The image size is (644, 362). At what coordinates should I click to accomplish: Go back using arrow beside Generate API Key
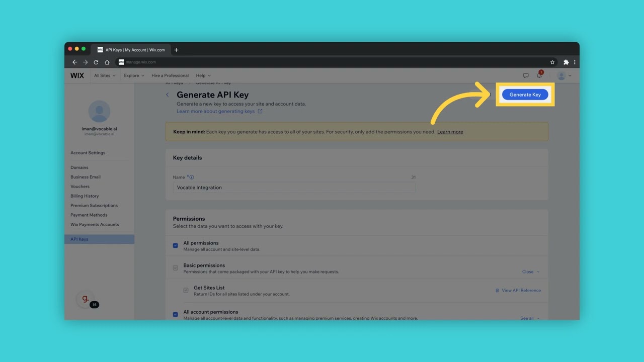(168, 95)
